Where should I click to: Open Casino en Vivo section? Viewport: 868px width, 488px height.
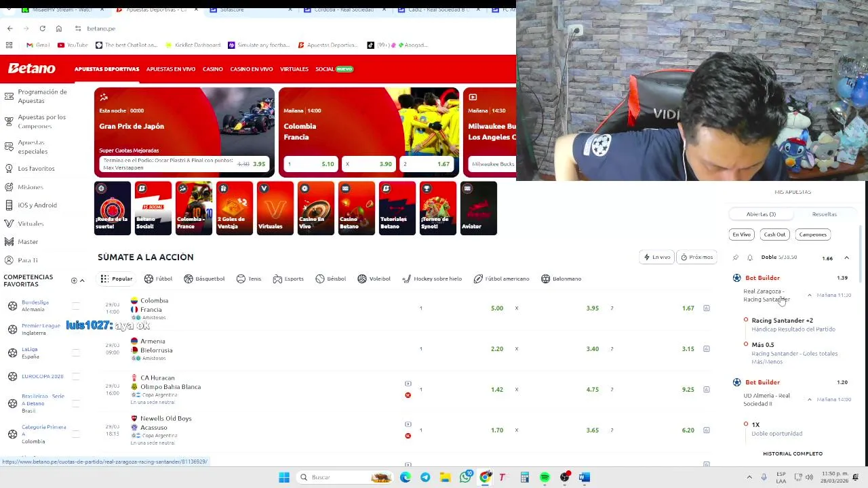(251, 69)
